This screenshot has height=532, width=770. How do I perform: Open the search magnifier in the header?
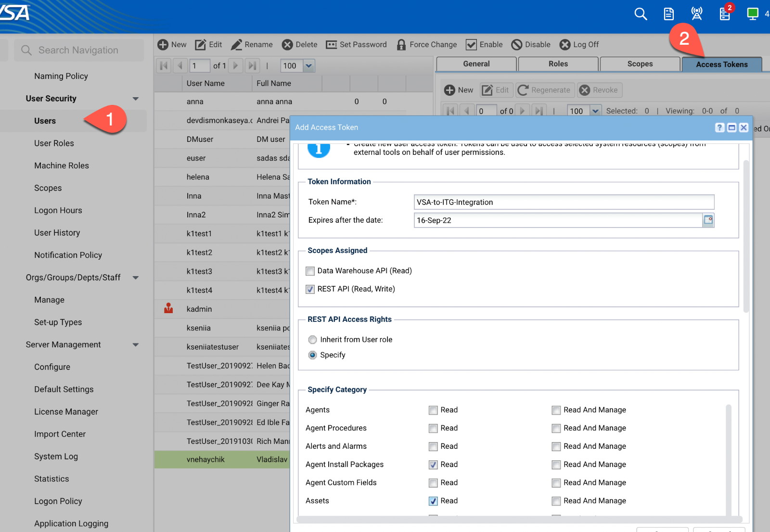click(x=641, y=14)
